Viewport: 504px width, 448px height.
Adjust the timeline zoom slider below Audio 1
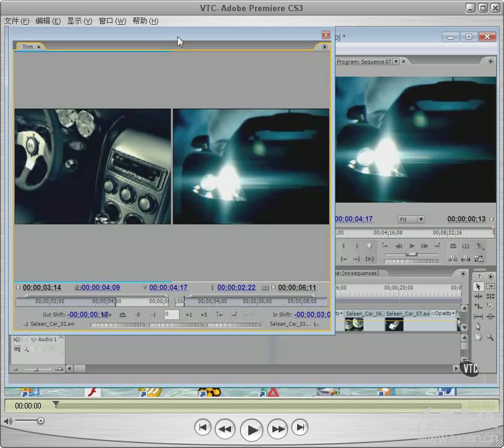point(36,369)
